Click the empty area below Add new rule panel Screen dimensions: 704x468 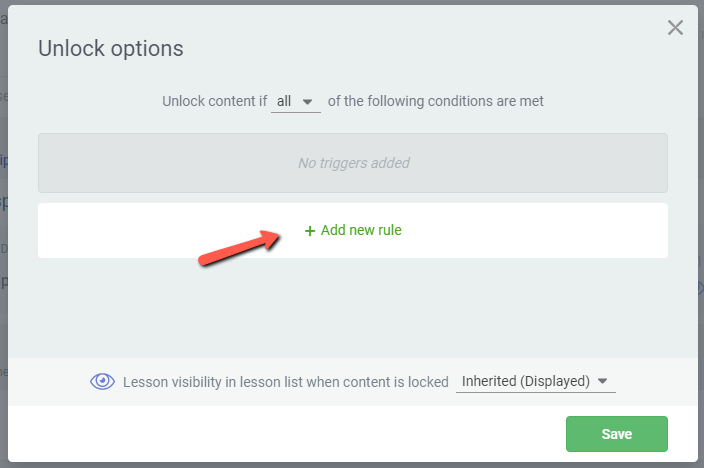[x=353, y=305]
